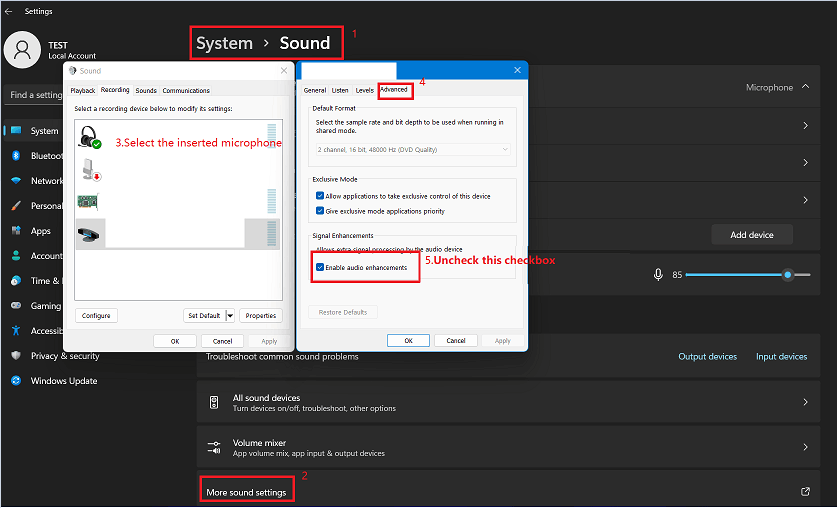Screen dimensions: 837x508
Task: Open Accounts via person icon
Action: 16,256
